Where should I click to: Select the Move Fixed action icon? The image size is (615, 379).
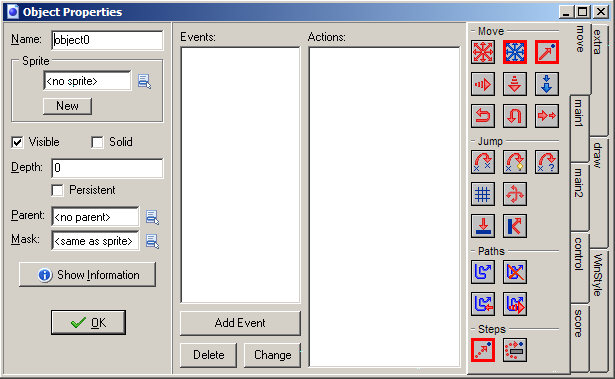(483, 52)
